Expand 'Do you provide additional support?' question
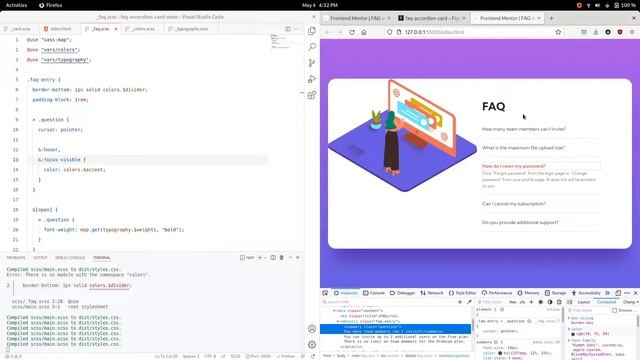The width and height of the screenshot is (640, 360). 520,222
